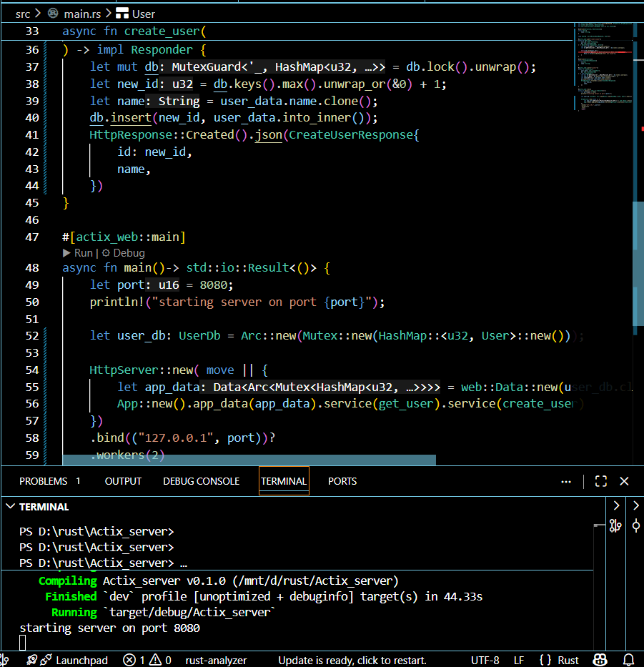Select the Rust language mode braces icon
Viewport: 644px width, 667px height.
[x=545, y=660]
